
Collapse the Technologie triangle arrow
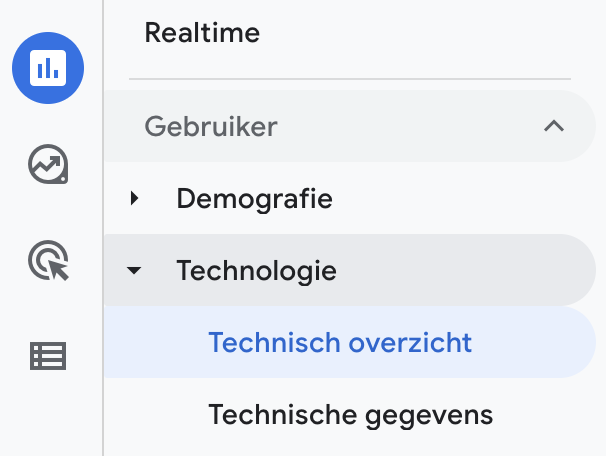pyautogui.click(x=135, y=271)
